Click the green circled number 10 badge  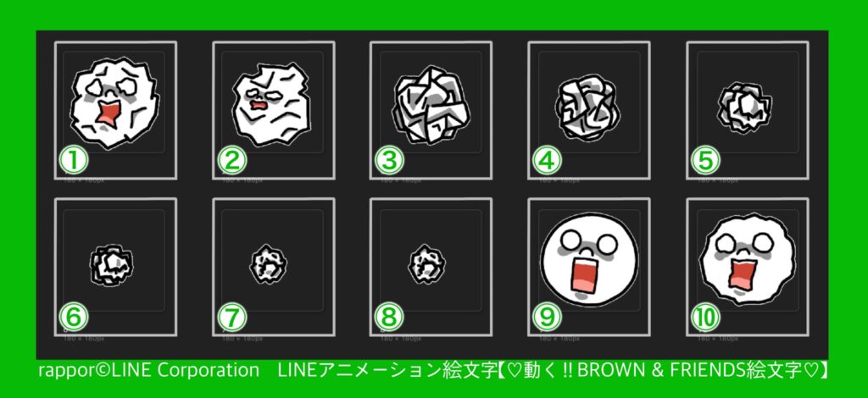(705, 318)
